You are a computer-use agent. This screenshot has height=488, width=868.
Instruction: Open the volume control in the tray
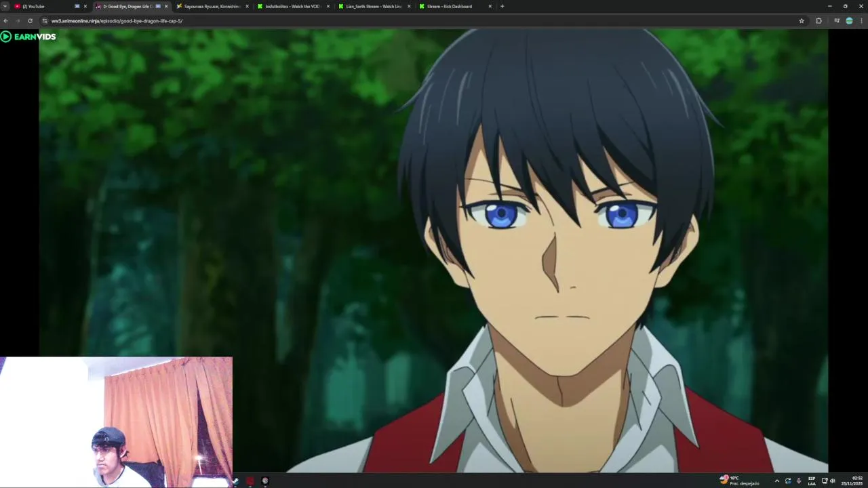pos(833,481)
